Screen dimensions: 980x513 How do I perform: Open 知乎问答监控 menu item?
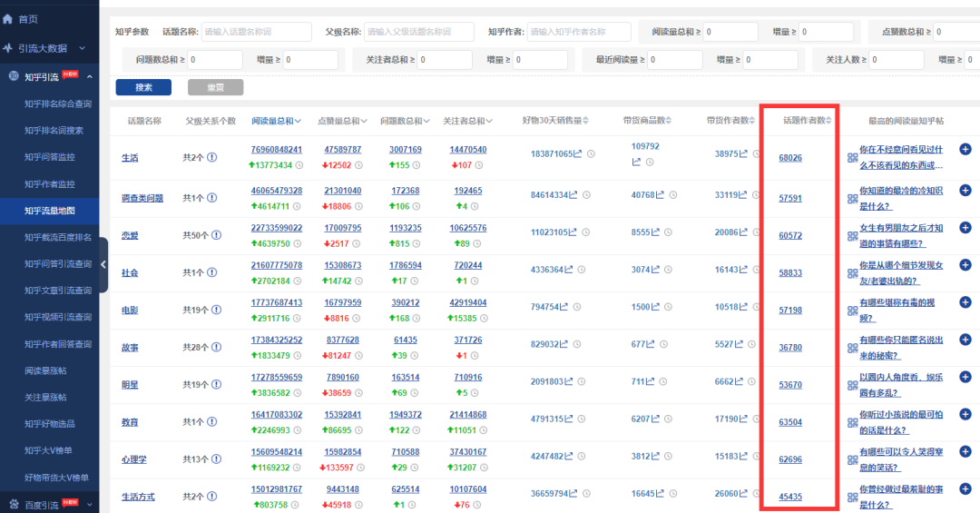pyautogui.click(x=49, y=157)
